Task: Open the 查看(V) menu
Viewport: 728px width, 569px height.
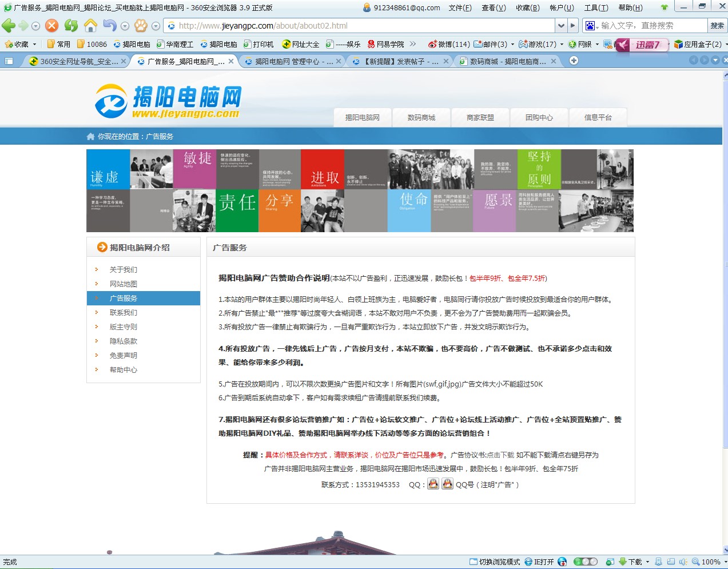Action: click(x=494, y=7)
